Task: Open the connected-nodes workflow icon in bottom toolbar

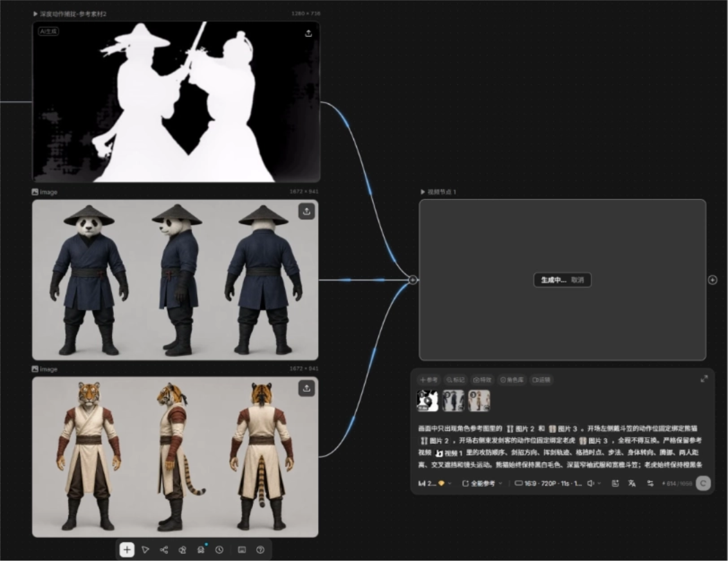Action: 164,550
